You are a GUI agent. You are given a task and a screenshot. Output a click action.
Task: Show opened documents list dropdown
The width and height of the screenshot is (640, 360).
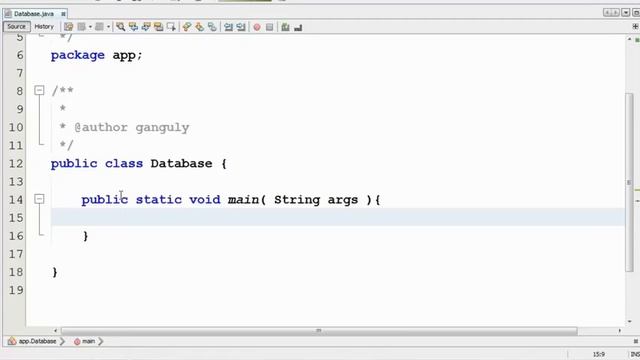(625, 13)
